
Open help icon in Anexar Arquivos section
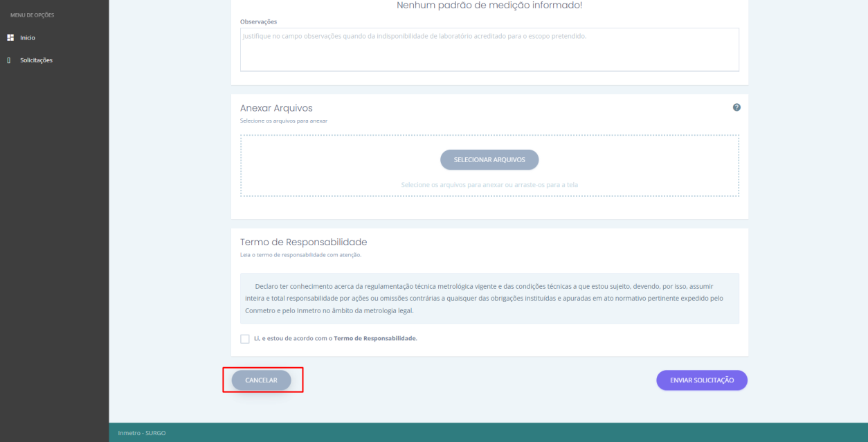pyautogui.click(x=736, y=107)
